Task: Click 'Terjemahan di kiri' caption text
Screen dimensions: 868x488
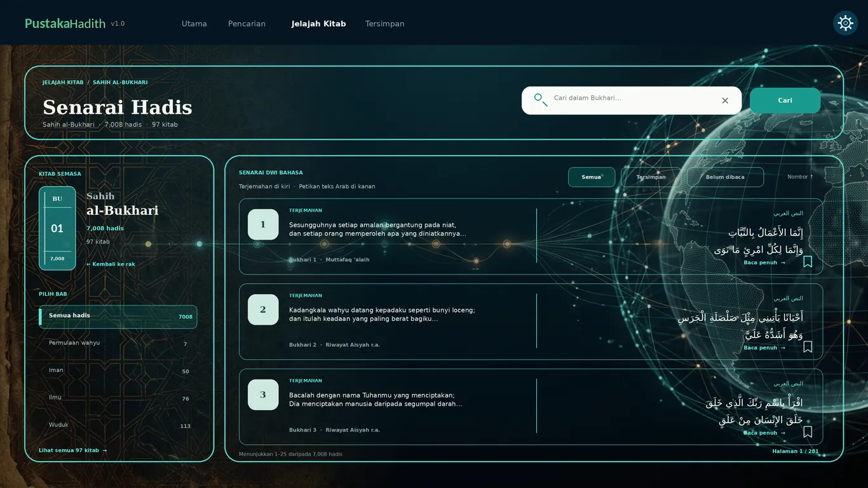Action: pyautogui.click(x=264, y=187)
